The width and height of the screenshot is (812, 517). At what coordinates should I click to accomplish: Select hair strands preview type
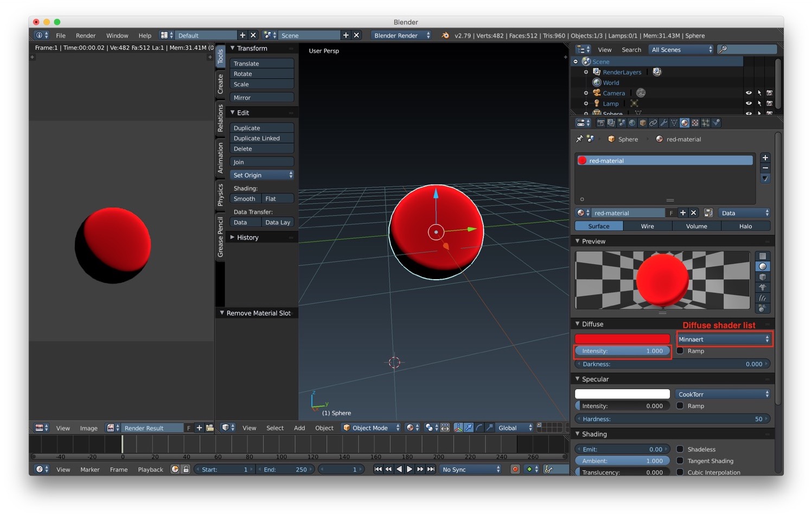[x=763, y=298]
